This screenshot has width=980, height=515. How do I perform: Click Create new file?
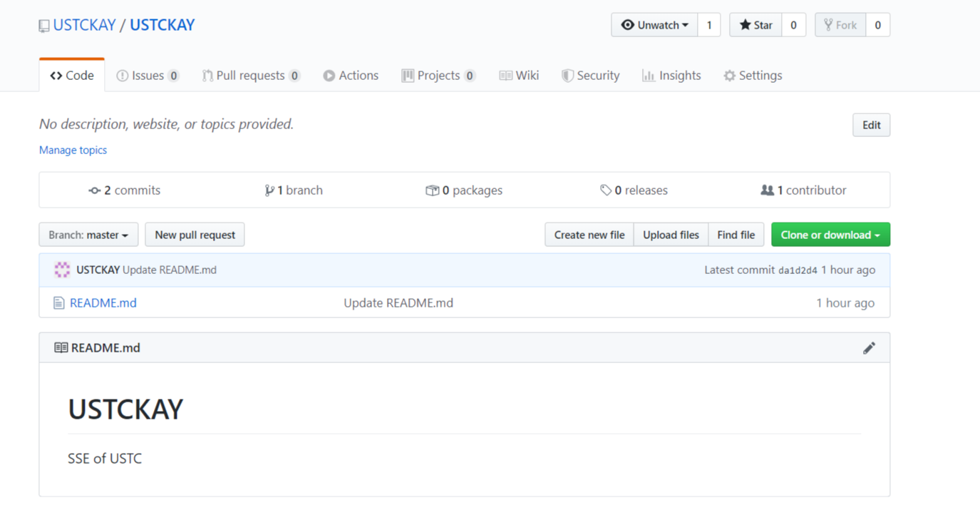point(589,235)
